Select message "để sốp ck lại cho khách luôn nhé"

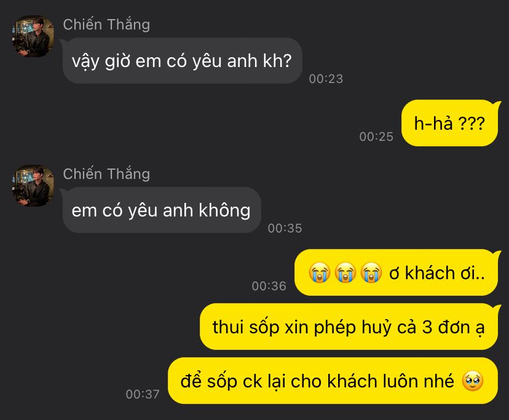[333, 381]
